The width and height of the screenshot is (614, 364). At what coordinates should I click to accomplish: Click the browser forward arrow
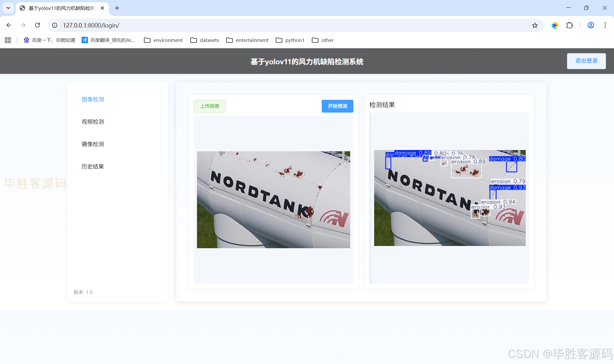(23, 25)
